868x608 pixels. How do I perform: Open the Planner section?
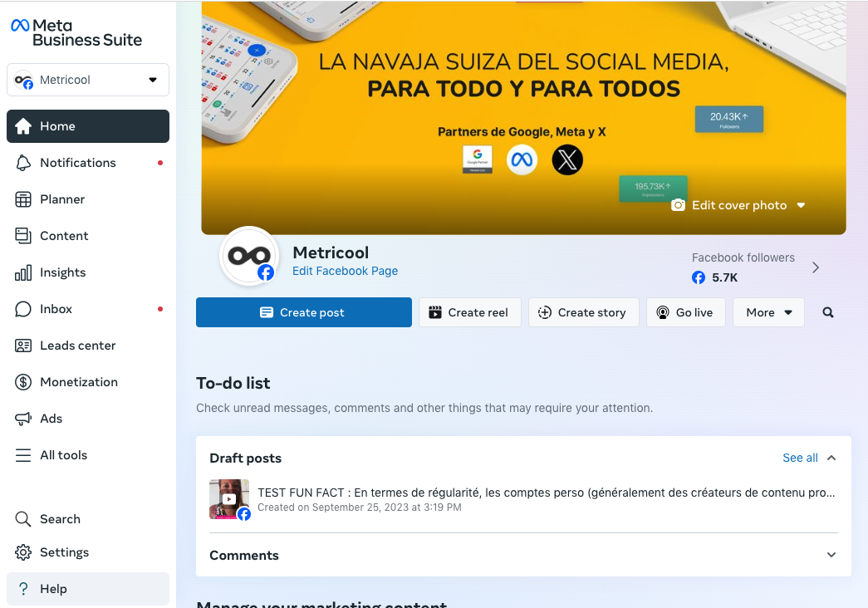[88, 199]
